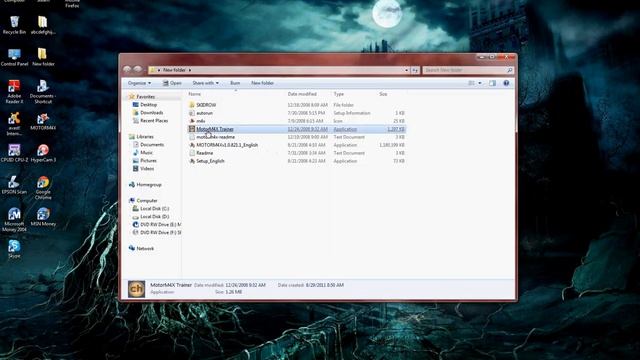
Task: Open Recycle Bin desktop icon
Action: [x=14, y=25]
